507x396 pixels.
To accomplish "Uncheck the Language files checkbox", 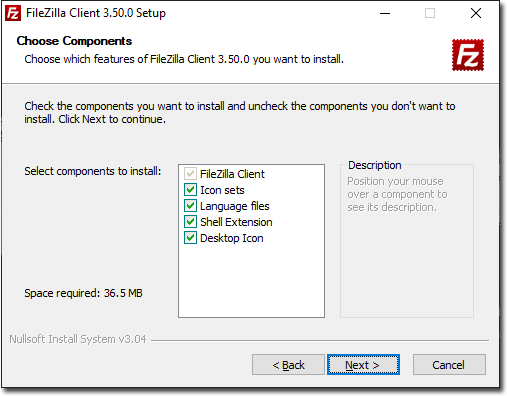I will click(190, 206).
